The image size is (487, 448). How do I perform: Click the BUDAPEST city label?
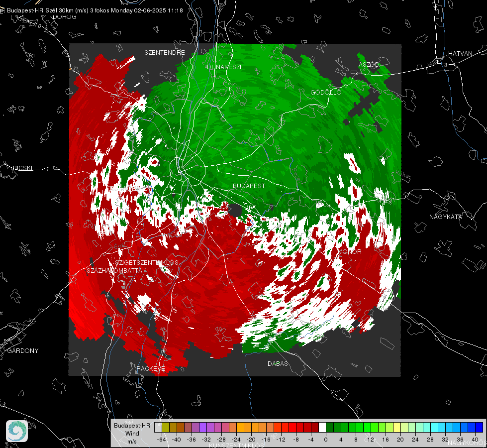coord(249,186)
